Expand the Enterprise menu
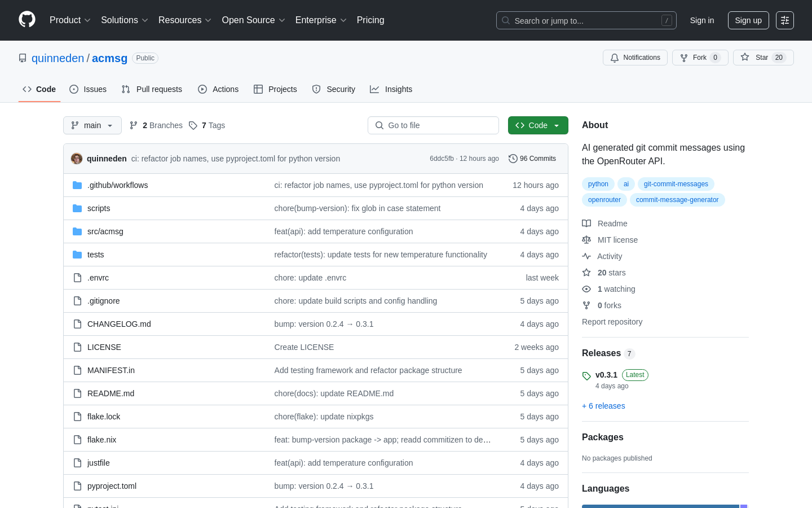The image size is (812, 508). point(321,20)
